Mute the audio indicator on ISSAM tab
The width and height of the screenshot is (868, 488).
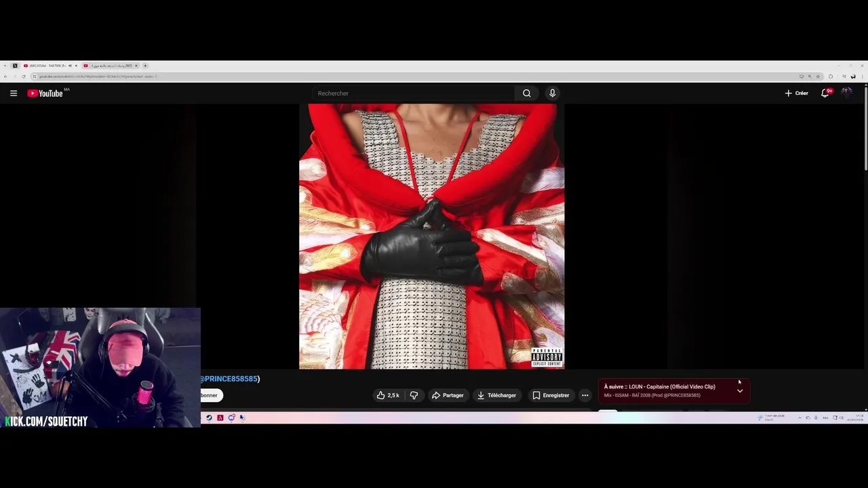(70, 66)
